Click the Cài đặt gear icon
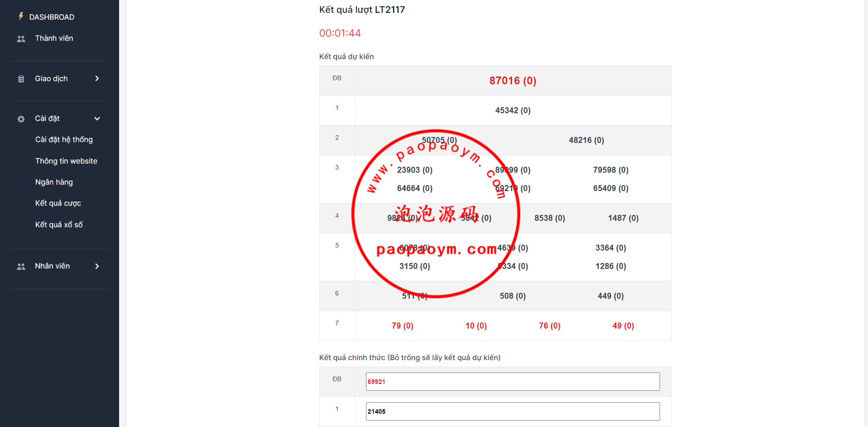Viewport: 868px width, 427px height. tap(21, 119)
